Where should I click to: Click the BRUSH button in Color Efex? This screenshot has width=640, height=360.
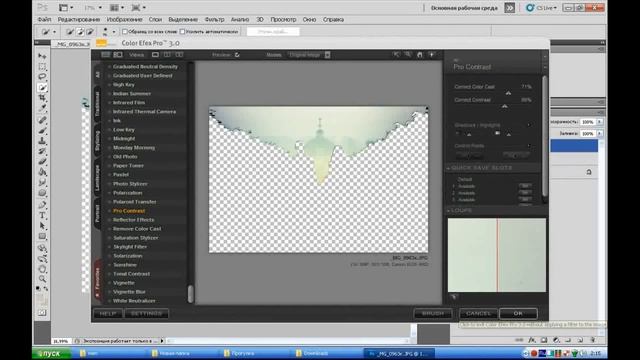[433, 313]
